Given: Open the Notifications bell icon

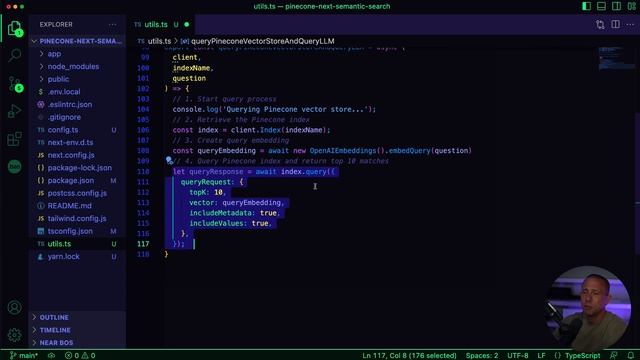Looking at the screenshot, I should click(631, 356).
